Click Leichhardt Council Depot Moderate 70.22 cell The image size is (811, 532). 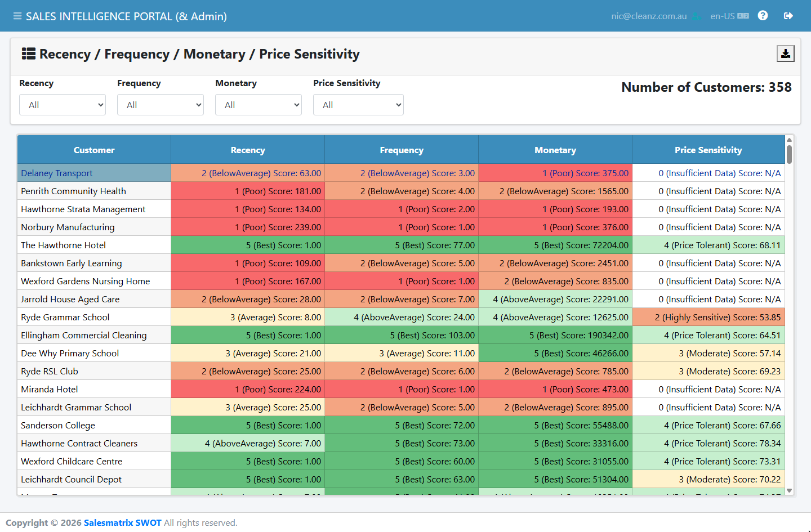[708, 479]
